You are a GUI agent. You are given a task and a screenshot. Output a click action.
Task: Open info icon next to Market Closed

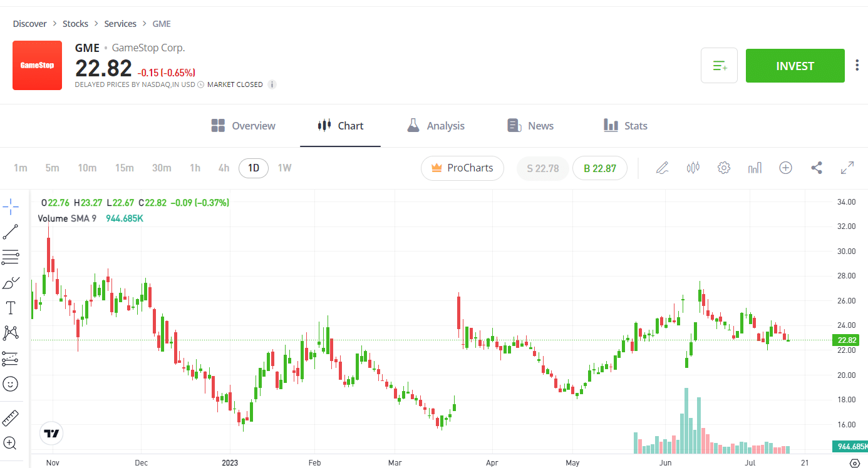tap(272, 84)
